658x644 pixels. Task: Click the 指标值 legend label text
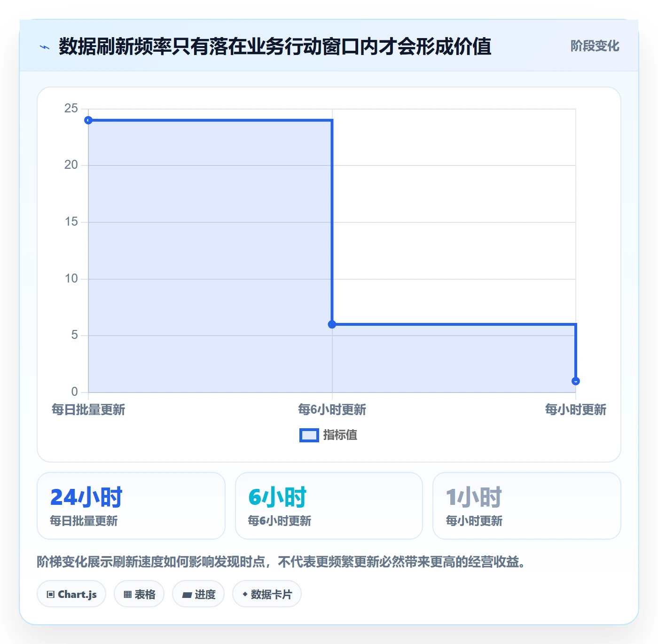coord(340,435)
